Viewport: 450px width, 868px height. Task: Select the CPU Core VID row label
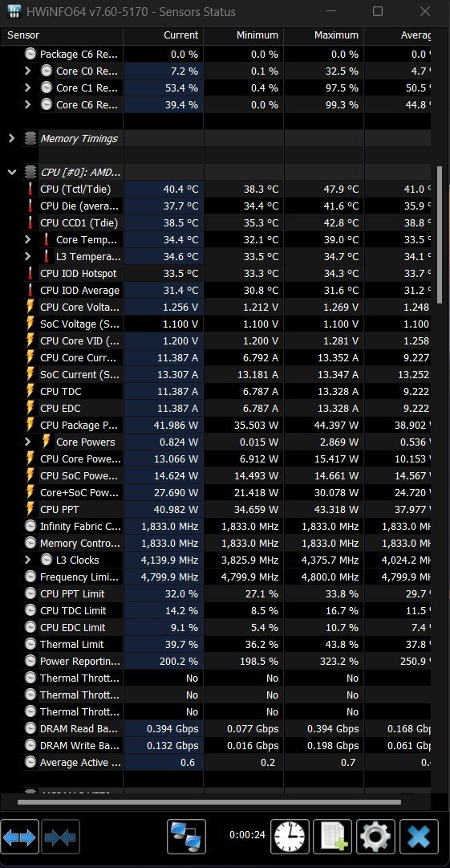click(79, 341)
